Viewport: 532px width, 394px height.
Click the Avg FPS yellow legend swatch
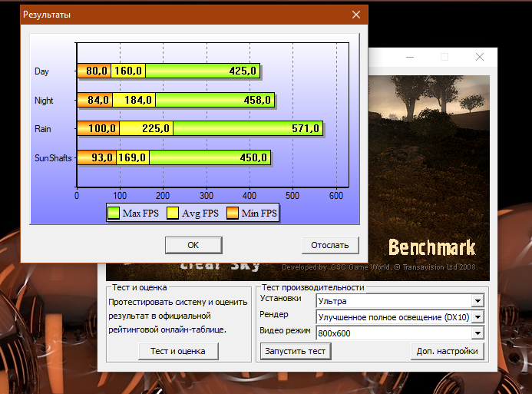click(173, 213)
